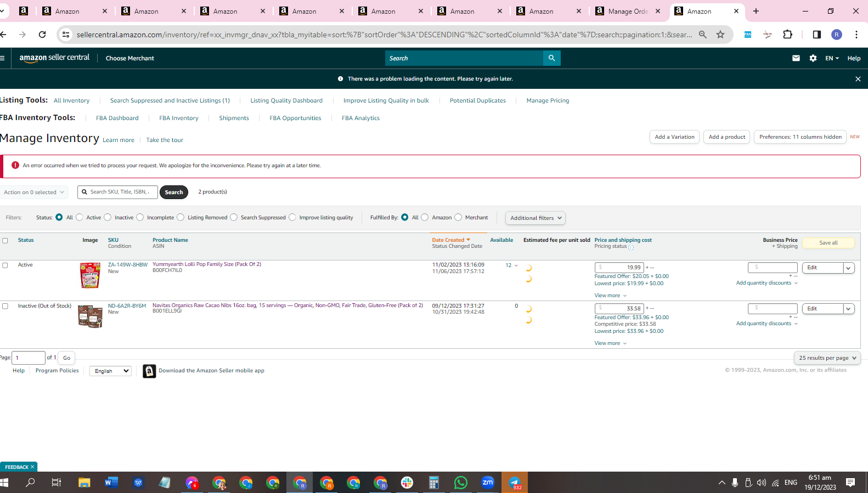Choose the Improve listing quality filter
The image size is (868, 493).
[x=292, y=218]
